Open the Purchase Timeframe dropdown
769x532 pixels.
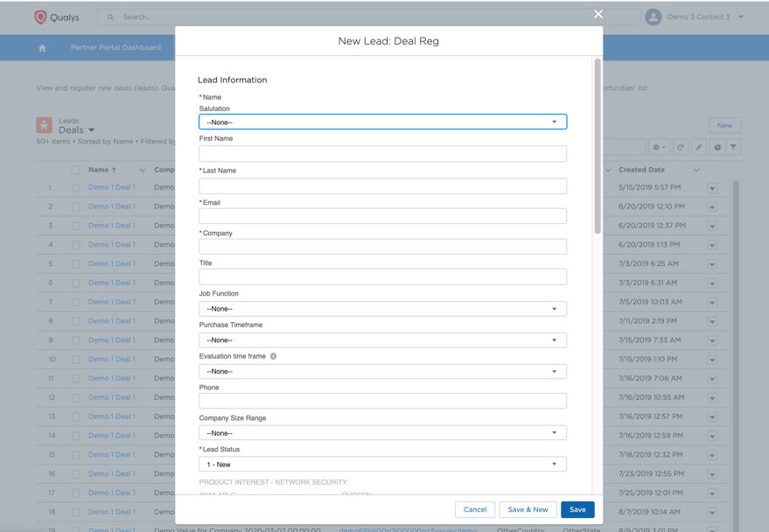pyautogui.click(x=382, y=340)
